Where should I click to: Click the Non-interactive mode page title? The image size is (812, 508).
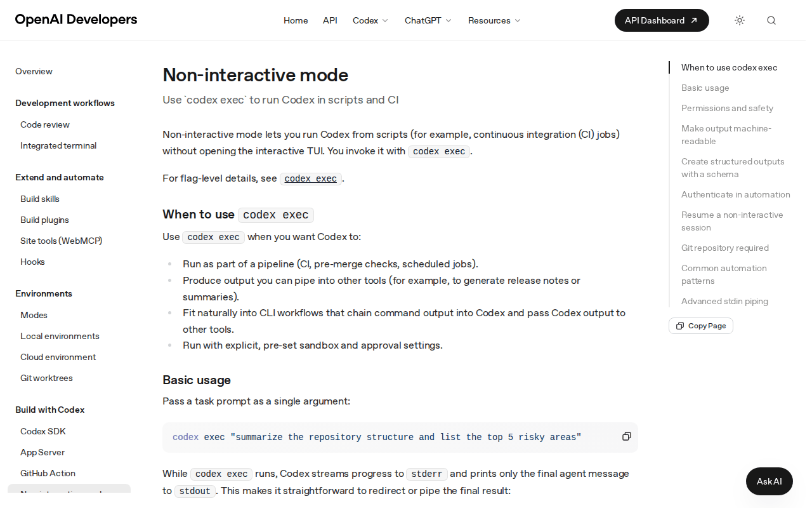pyautogui.click(x=256, y=75)
